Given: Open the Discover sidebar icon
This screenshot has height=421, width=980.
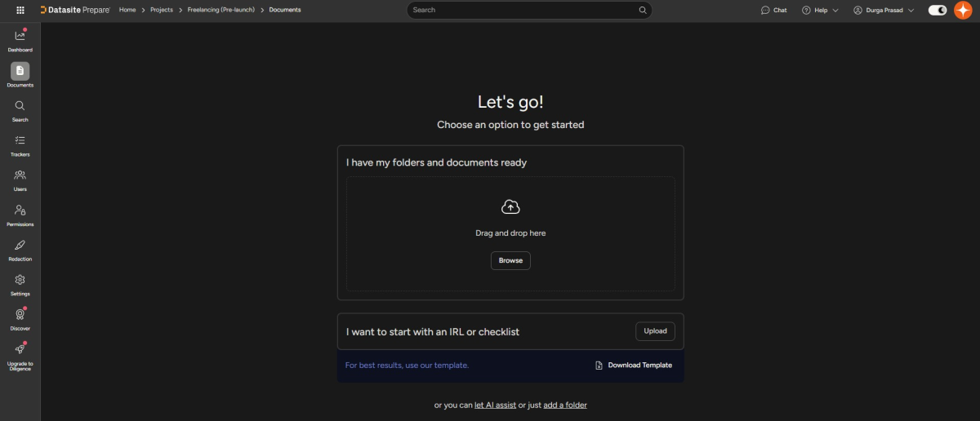Looking at the screenshot, I should point(20,314).
